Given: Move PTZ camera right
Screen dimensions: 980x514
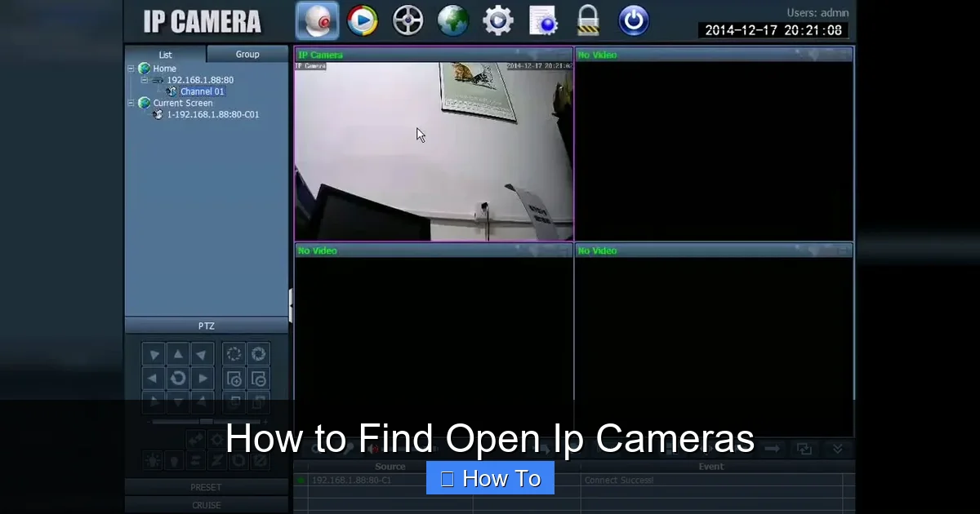Looking at the screenshot, I should click(x=203, y=379).
